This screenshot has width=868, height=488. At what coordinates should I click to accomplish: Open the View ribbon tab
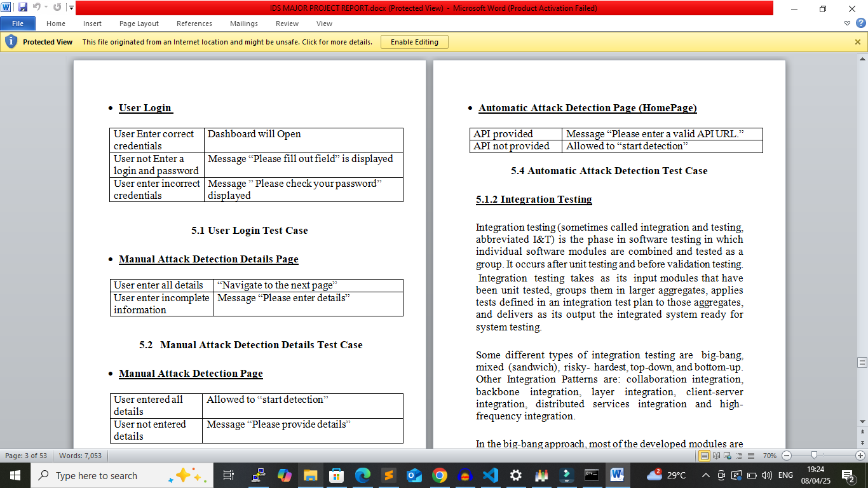click(324, 24)
